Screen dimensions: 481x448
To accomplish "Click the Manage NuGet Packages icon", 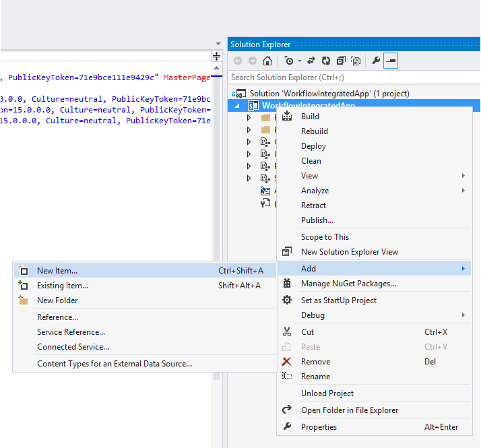I will point(287,284).
